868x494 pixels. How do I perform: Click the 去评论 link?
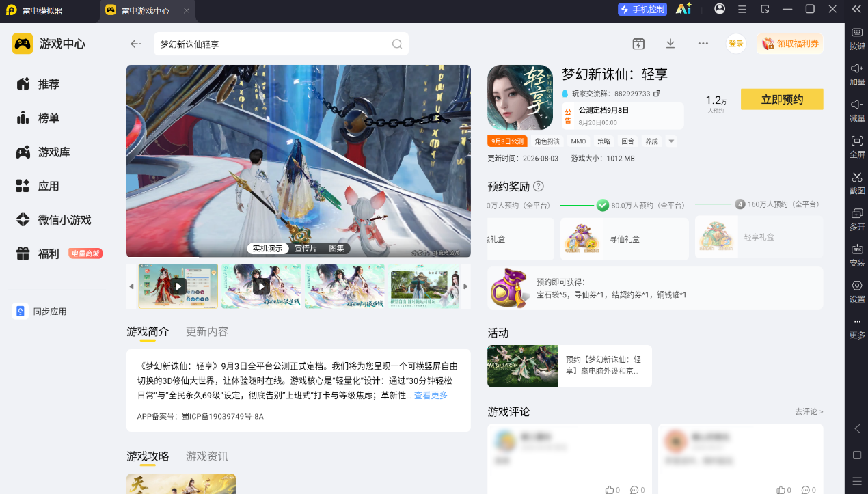[809, 412]
